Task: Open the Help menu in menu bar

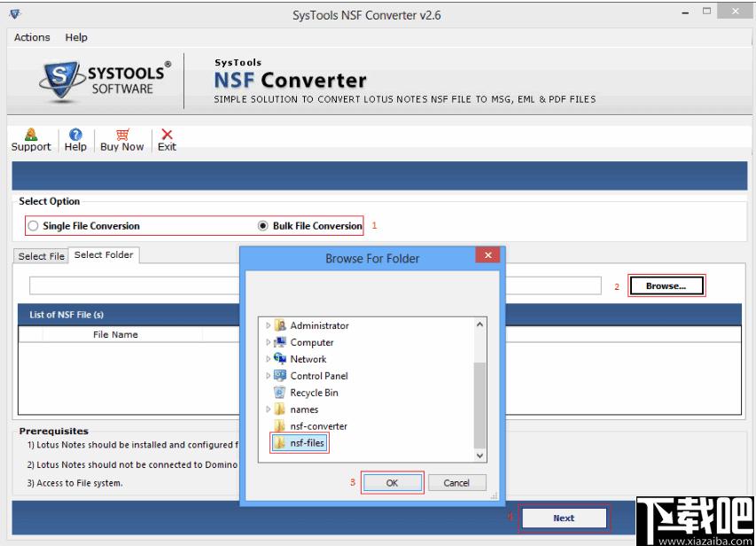Action: coord(76,37)
